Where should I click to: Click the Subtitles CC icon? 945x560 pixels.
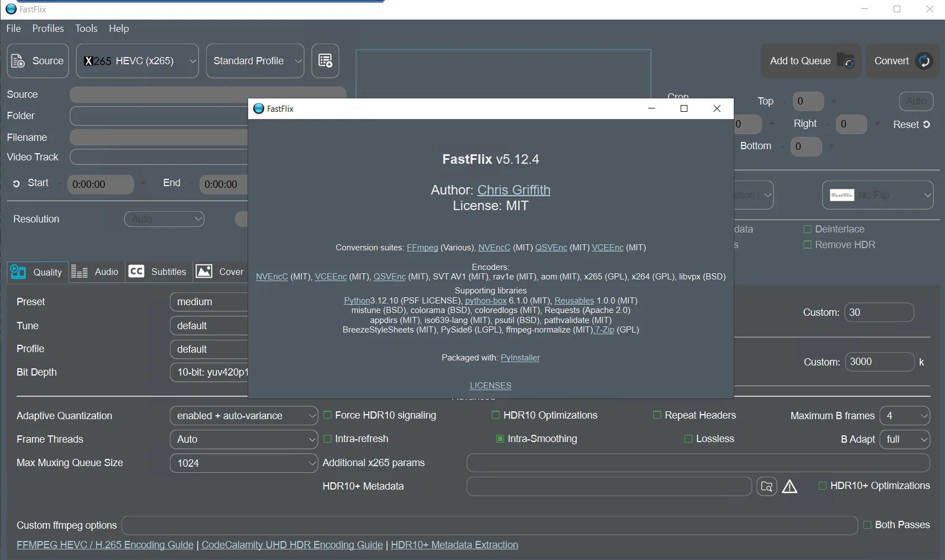(136, 271)
